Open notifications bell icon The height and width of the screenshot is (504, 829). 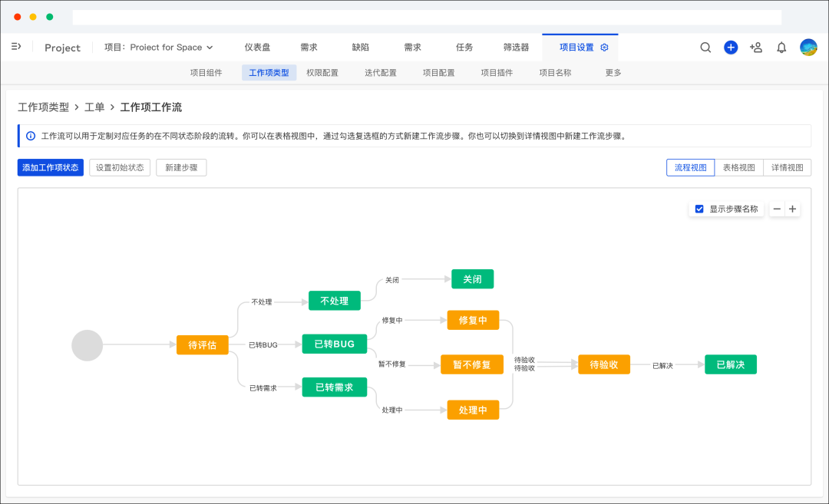click(x=781, y=48)
